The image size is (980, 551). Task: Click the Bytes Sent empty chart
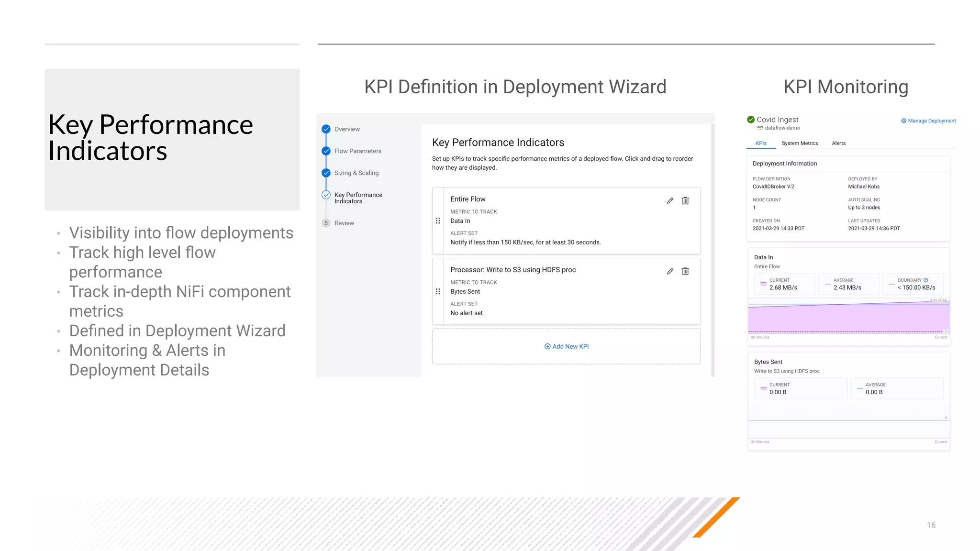tap(849, 421)
